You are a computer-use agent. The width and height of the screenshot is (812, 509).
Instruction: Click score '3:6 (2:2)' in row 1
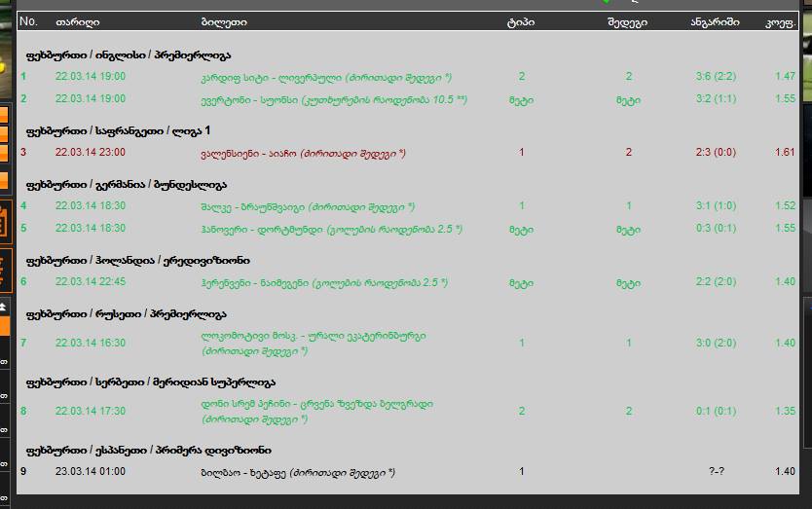click(x=716, y=77)
